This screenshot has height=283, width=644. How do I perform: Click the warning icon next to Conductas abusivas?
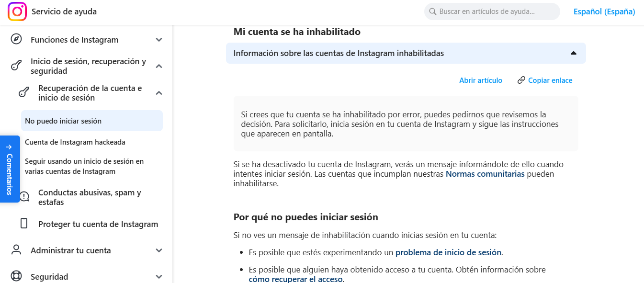(x=24, y=196)
